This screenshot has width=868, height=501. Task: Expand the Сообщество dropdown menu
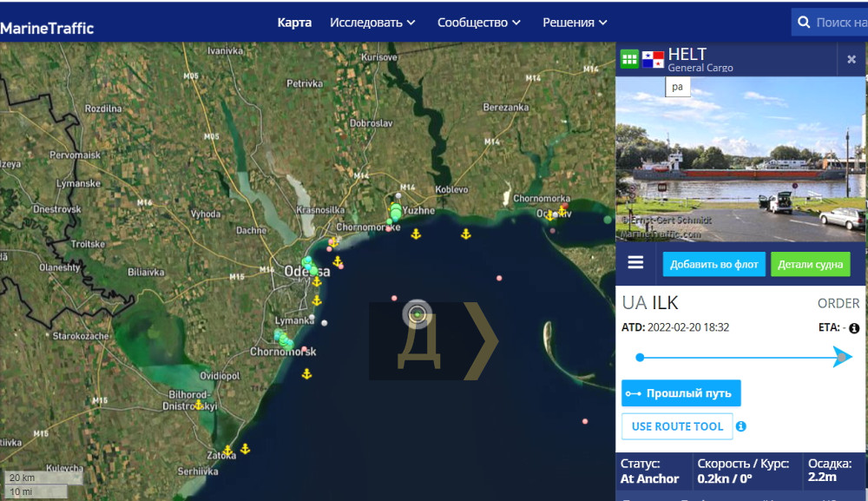[478, 23]
